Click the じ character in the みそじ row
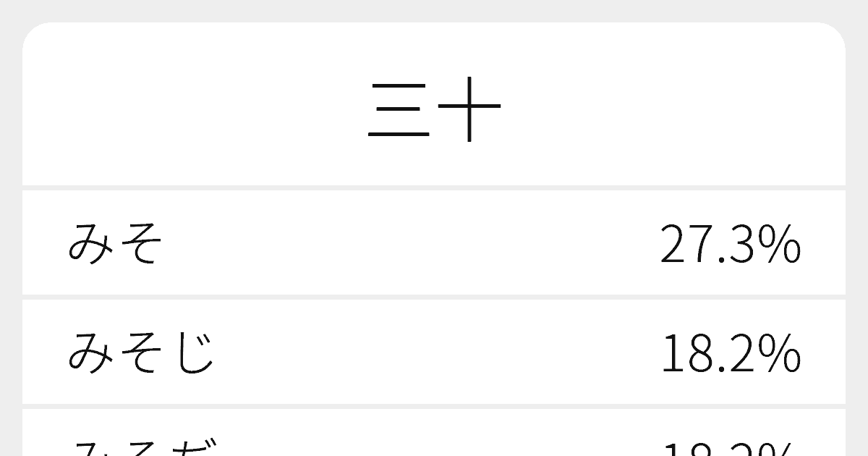Screen dimensions: 868x456 point(193,353)
